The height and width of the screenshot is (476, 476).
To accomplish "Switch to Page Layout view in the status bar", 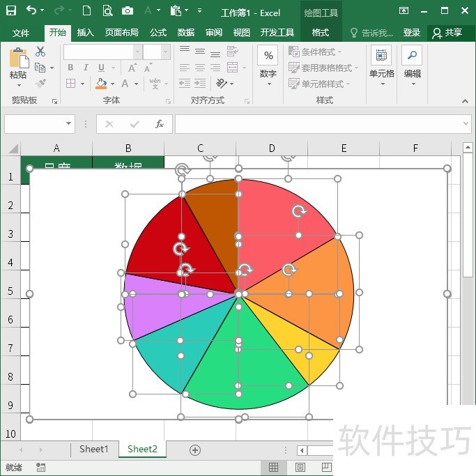I will click(300, 467).
